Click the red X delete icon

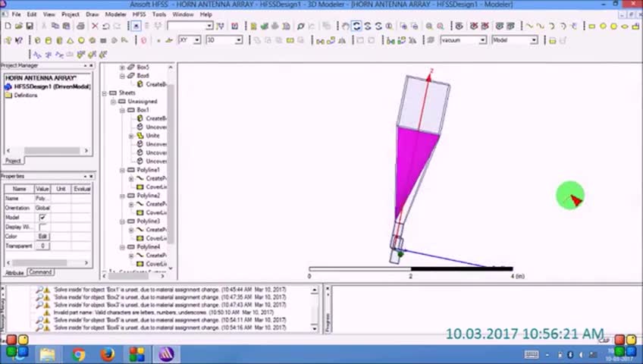point(95,27)
